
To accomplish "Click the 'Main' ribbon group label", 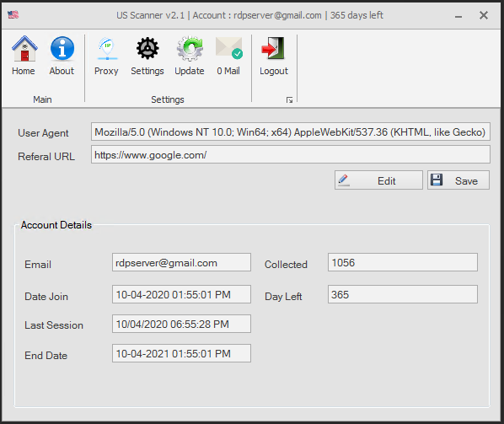I will click(42, 99).
